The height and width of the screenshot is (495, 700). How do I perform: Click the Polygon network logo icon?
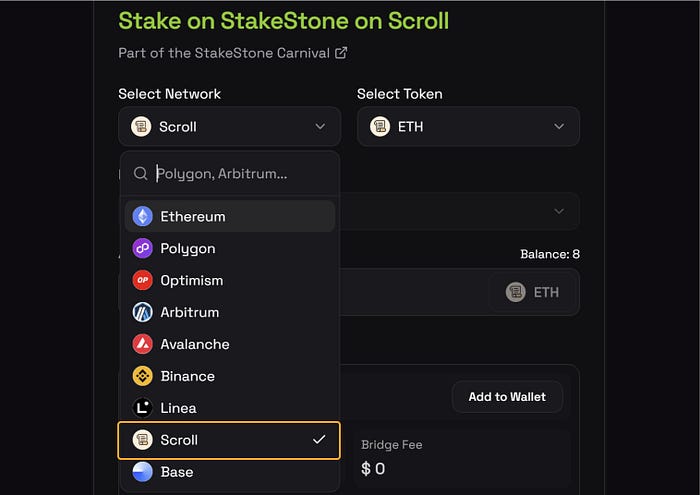142,248
